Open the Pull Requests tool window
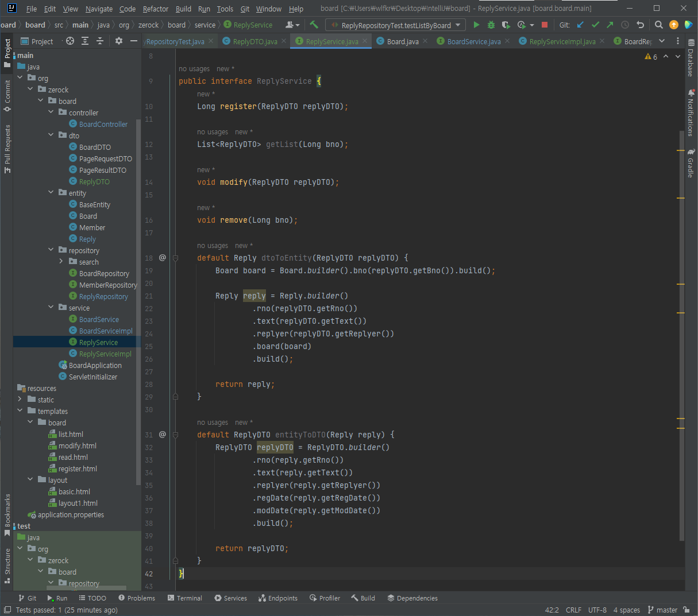698x616 pixels. (x=7, y=148)
